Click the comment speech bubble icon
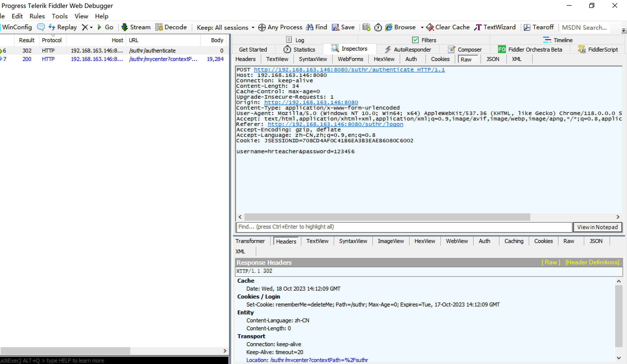 [x=41, y=27]
